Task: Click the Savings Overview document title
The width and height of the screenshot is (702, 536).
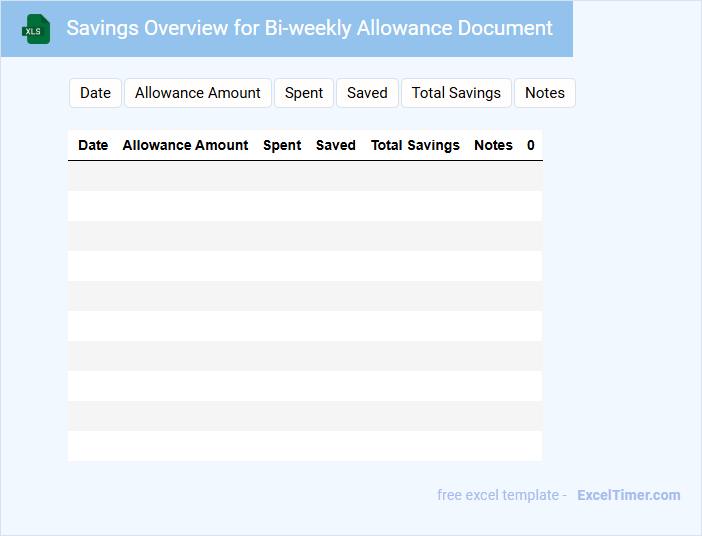Action: pyautogui.click(x=309, y=28)
